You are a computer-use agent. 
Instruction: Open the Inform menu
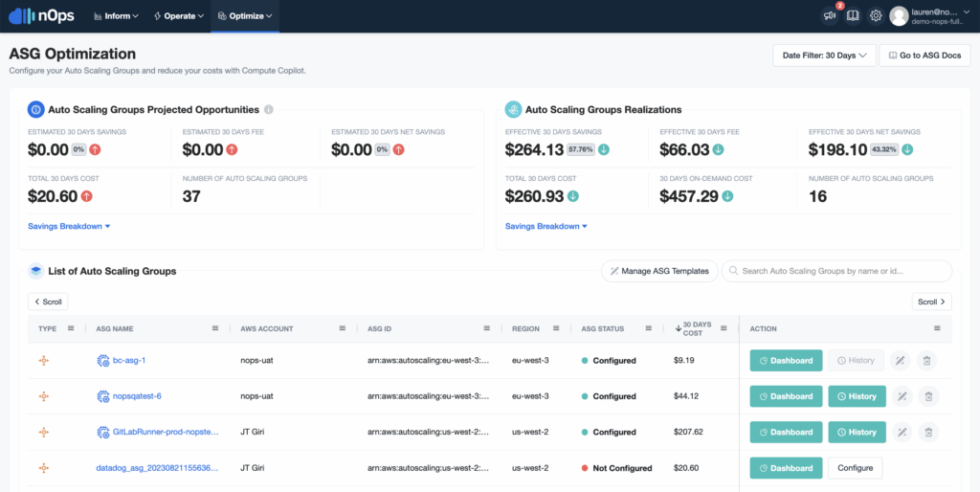[116, 16]
